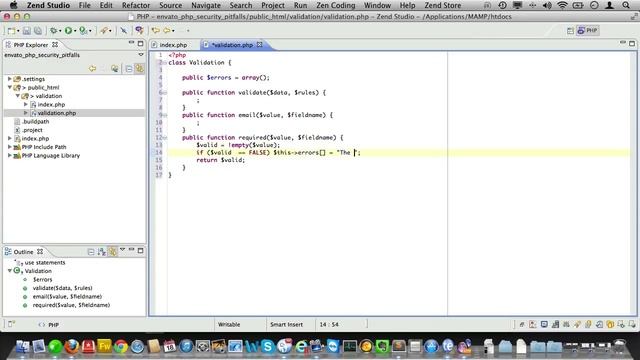Click the Run External Tools icon
The image size is (640, 360).
click(83, 31)
